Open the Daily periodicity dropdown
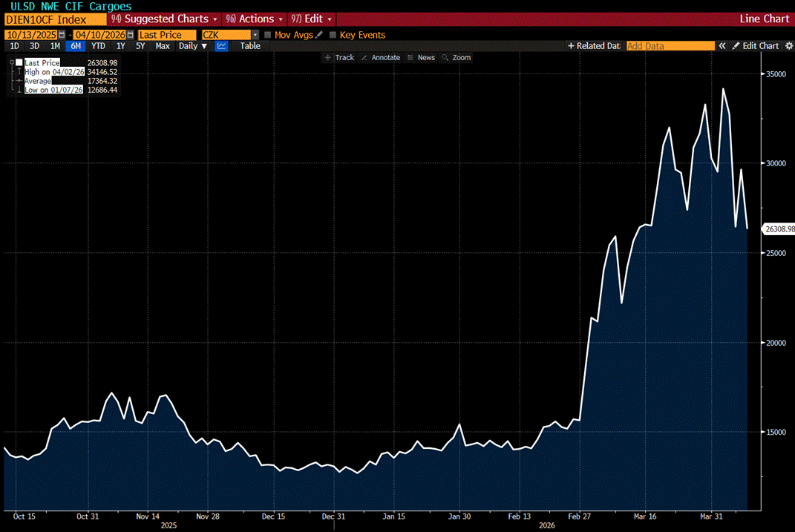The image size is (795, 532). click(193, 46)
